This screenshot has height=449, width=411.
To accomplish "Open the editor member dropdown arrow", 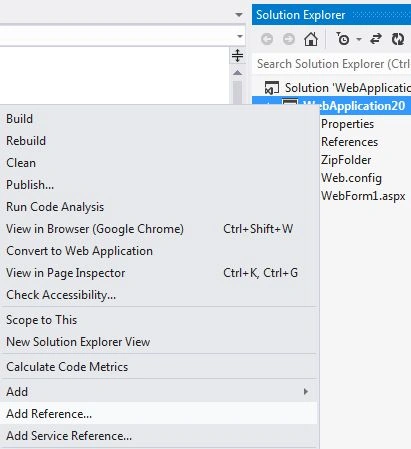I will click(240, 36).
